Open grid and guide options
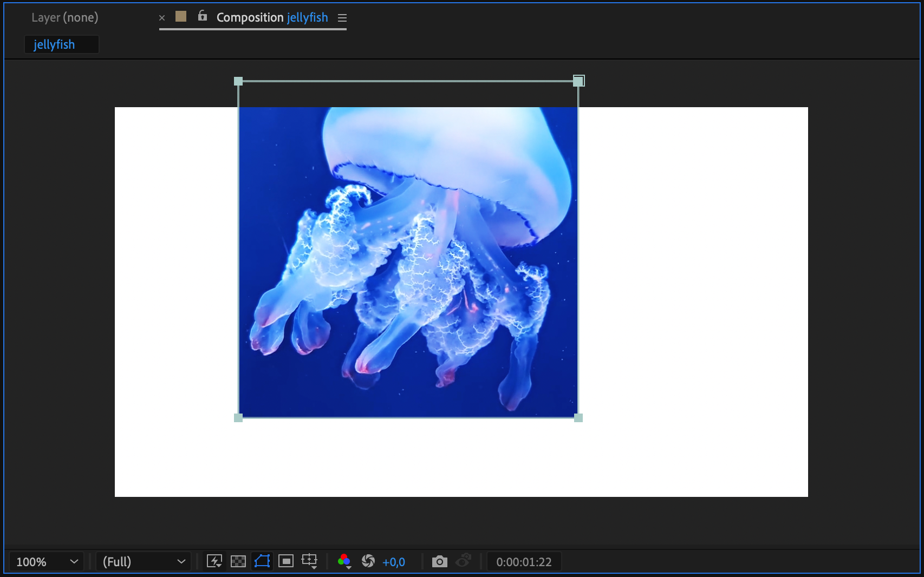 point(310,561)
